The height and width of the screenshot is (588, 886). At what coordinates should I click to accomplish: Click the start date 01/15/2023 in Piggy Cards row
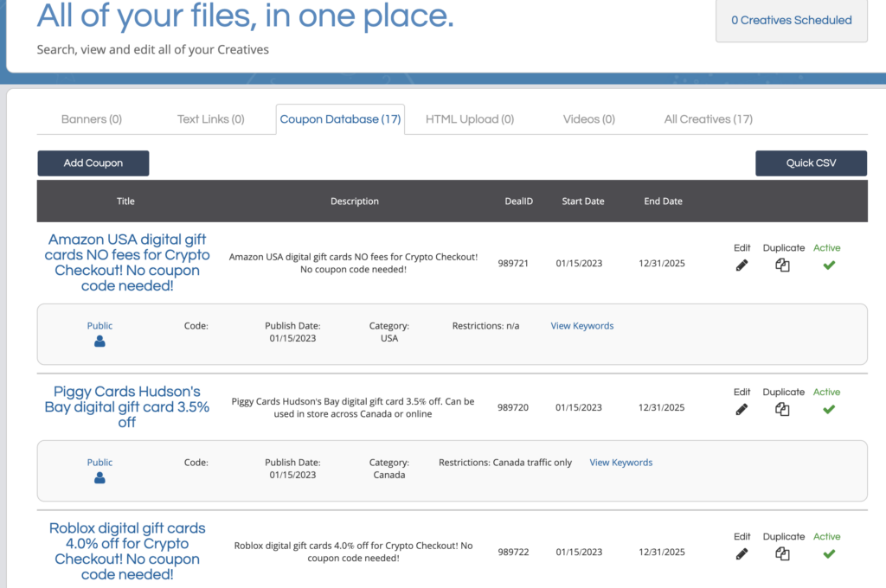pos(579,408)
